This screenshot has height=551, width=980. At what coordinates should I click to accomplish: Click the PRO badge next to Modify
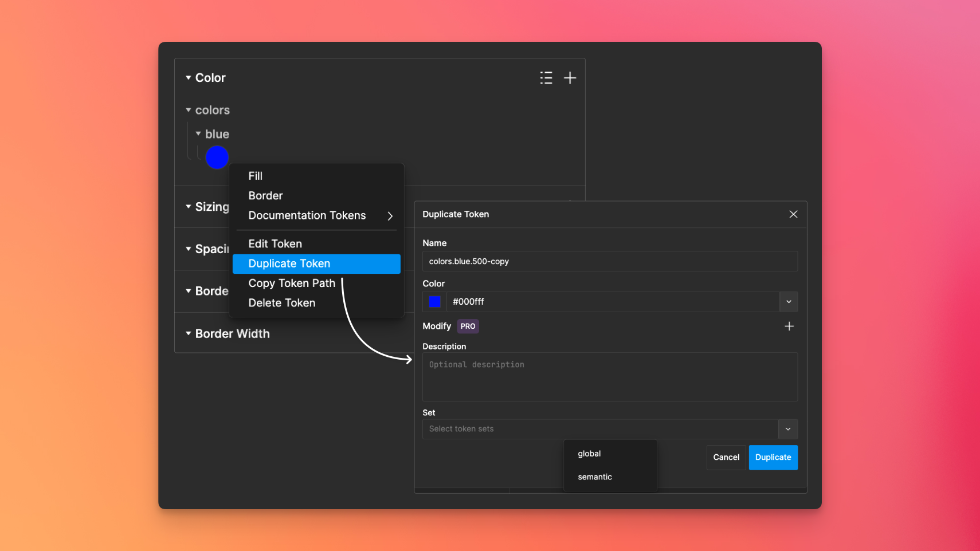(x=468, y=326)
